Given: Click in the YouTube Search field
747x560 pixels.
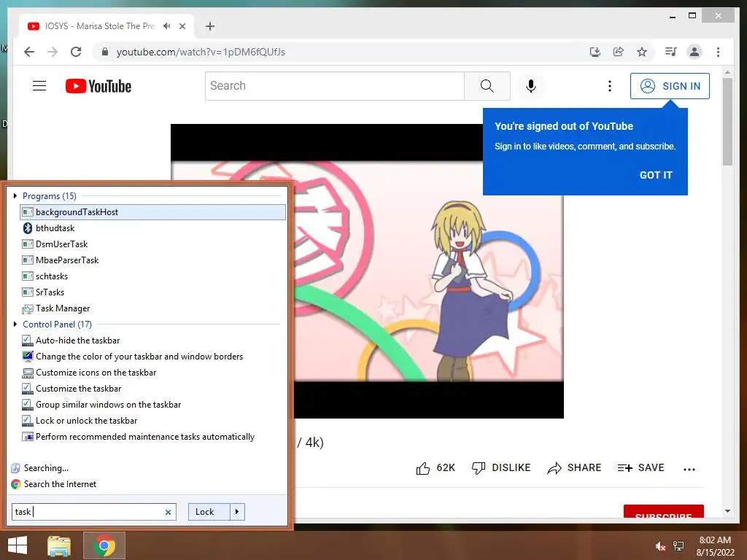Looking at the screenshot, I should pos(334,86).
